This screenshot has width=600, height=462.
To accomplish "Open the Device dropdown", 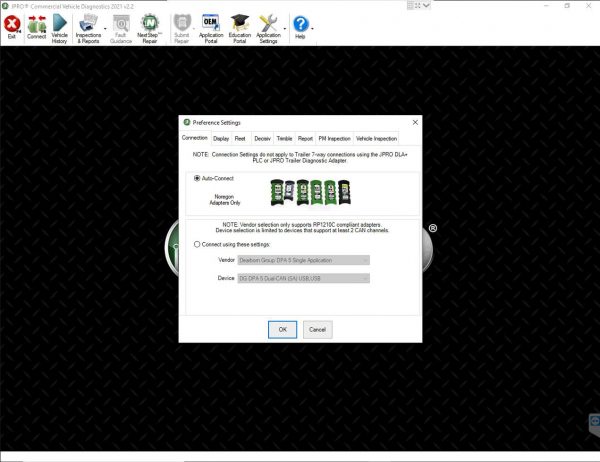I will [x=304, y=278].
